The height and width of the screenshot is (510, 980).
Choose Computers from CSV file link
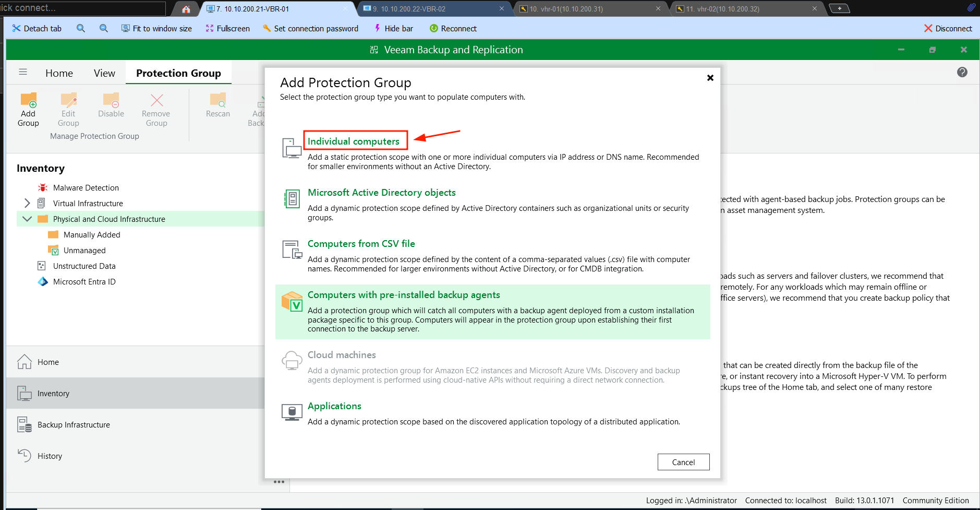[361, 244]
